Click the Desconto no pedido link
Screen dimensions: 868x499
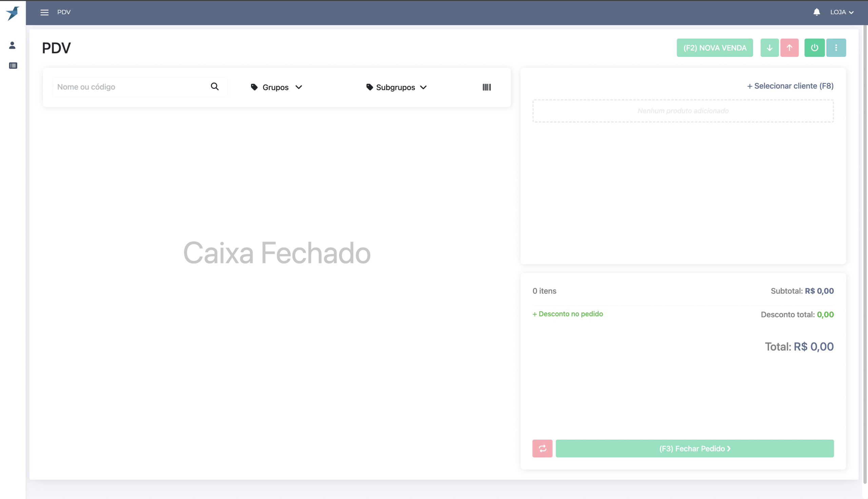coord(568,314)
